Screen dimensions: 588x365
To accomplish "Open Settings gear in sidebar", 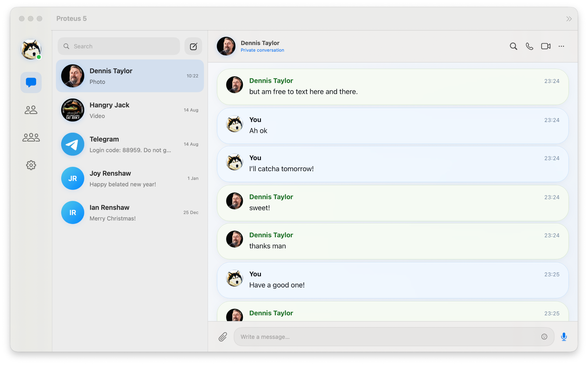I will point(31,165).
